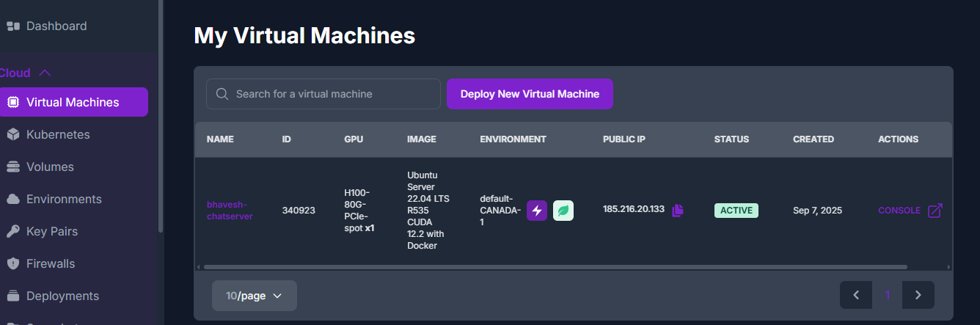Select Environments in sidebar
The height and width of the screenshot is (325, 980).
[64, 199]
